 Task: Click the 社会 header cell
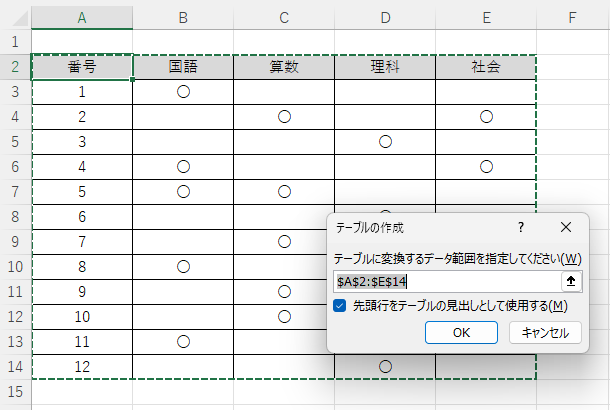point(486,67)
